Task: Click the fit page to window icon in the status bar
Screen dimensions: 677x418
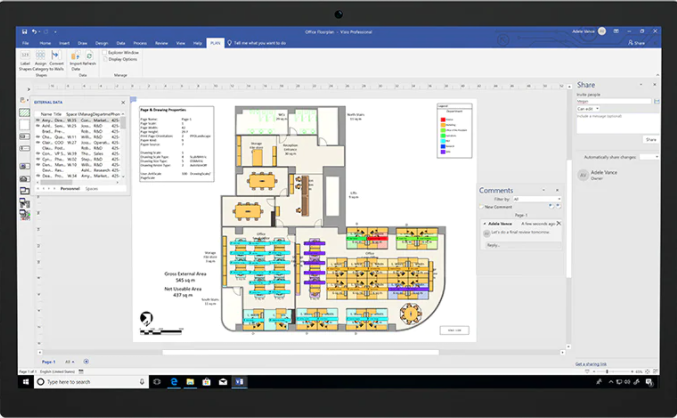Action: click(647, 371)
